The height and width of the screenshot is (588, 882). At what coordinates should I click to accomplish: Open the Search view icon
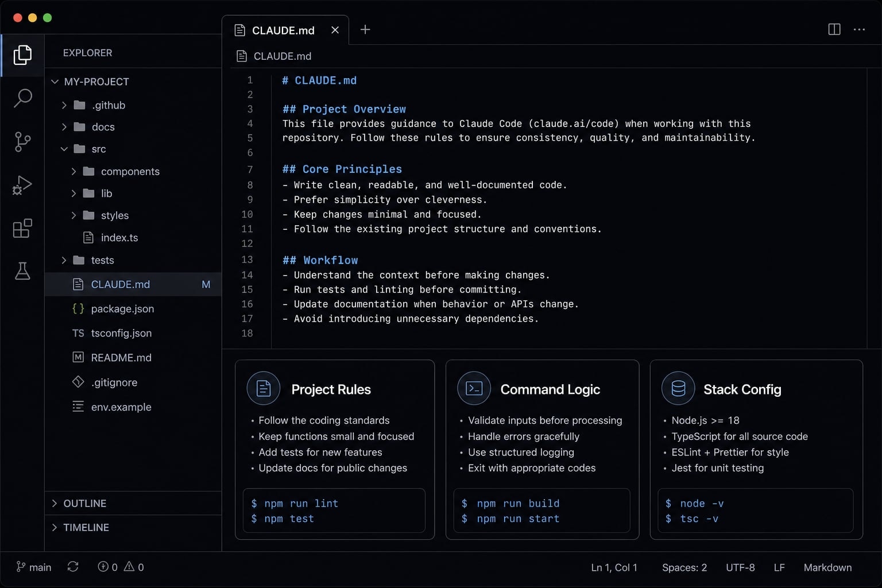coord(22,98)
